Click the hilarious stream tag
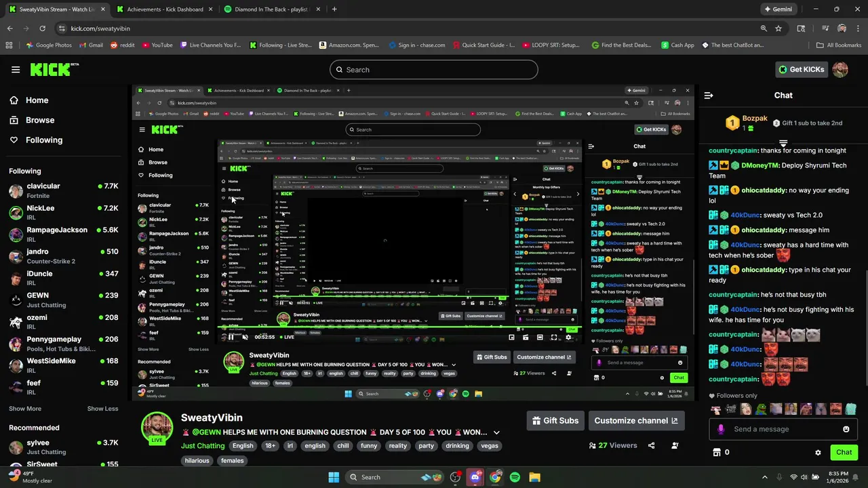 [197, 461]
